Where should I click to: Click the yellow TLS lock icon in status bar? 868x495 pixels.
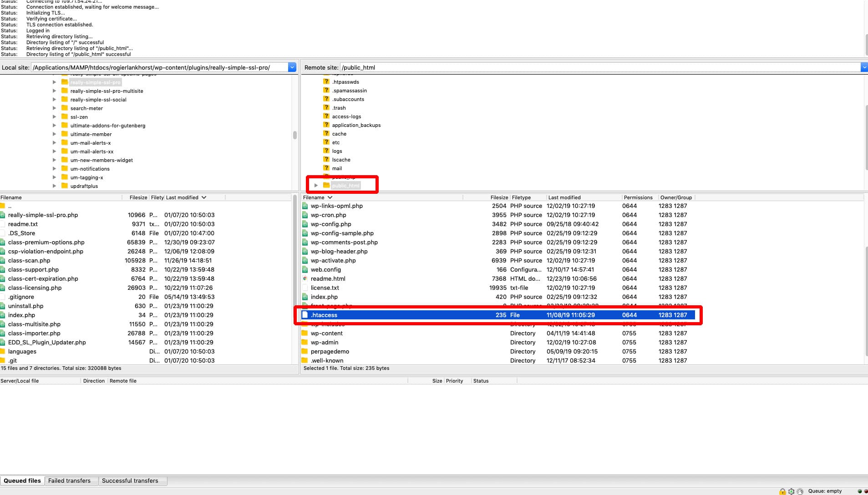(x=782, y=491)
